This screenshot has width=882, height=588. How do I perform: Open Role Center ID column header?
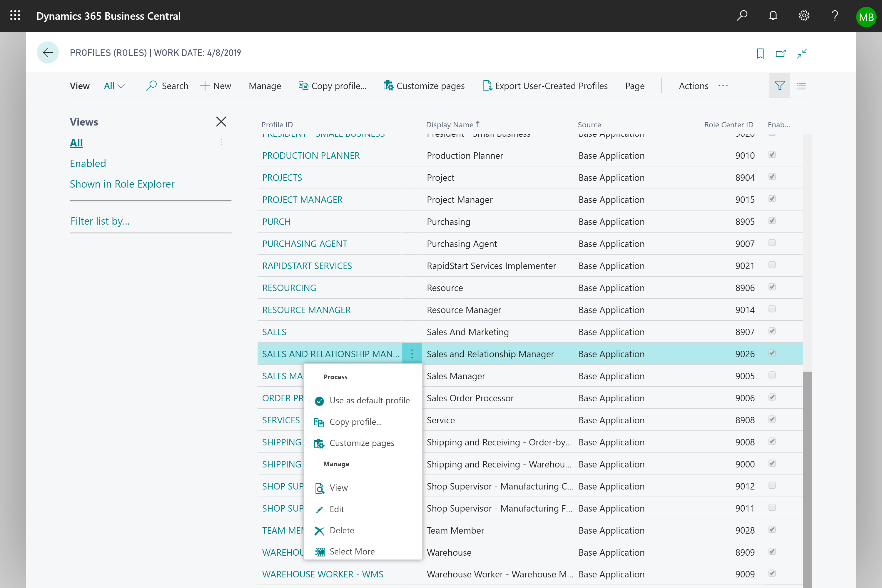point(728,124)
